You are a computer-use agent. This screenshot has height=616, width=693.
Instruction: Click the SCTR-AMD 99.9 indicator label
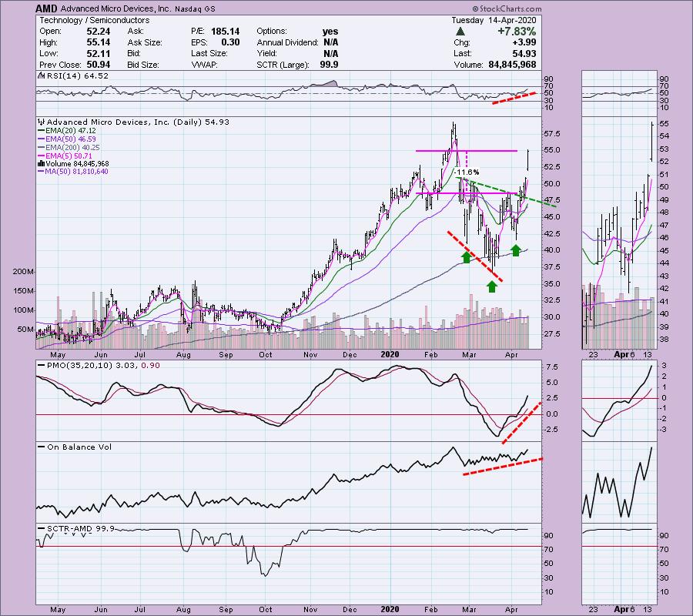coord(80,528)
